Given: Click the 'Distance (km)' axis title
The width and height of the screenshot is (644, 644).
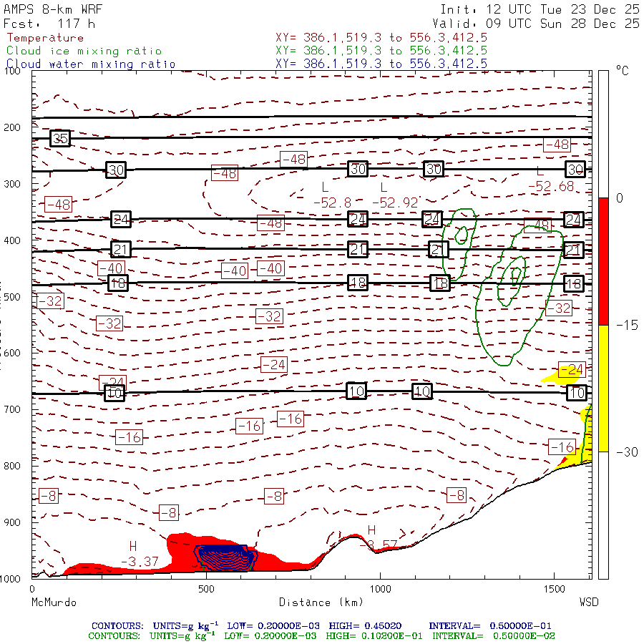Looking at the screenshot, I should click(x=321, y=602).
